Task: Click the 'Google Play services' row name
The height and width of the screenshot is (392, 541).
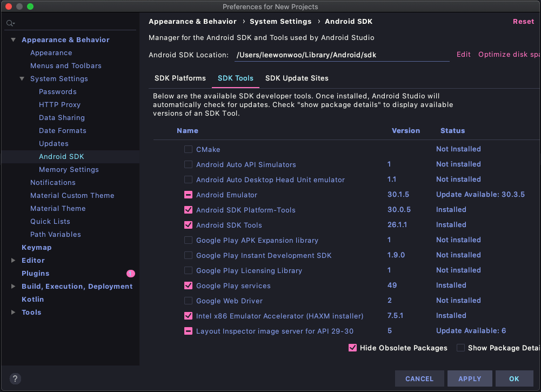Action: click(233, 285)
